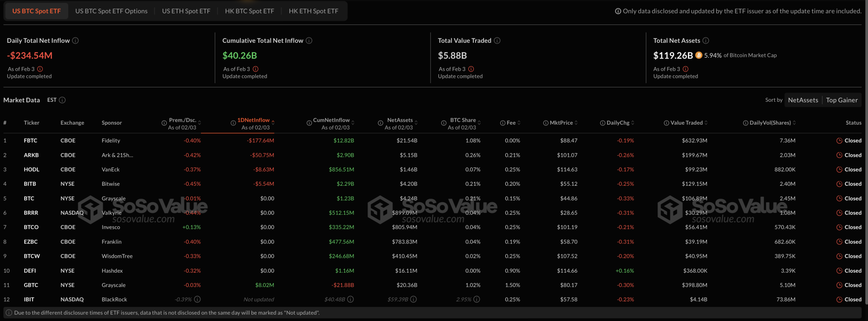
Task: Sort table by DailyChg arrows
Action: click(x=633, y=123)
